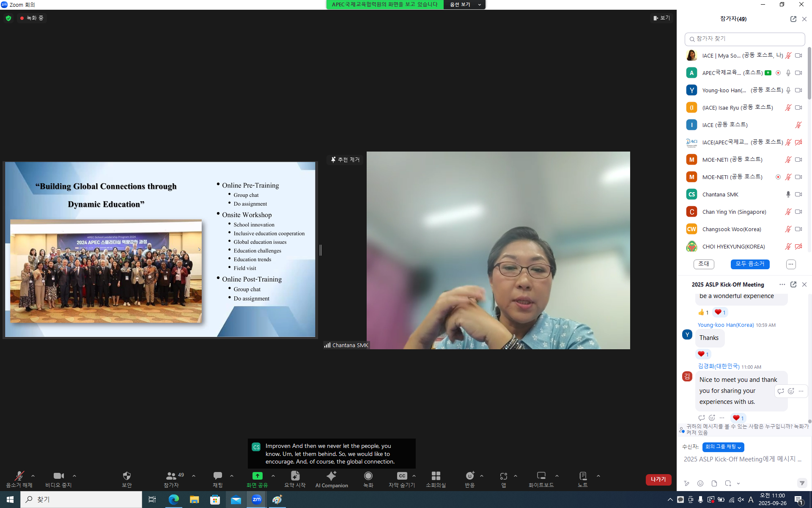This screenshot has width=812, height=508.
Task: Open the View menu at top right
Action: [661, 18]
